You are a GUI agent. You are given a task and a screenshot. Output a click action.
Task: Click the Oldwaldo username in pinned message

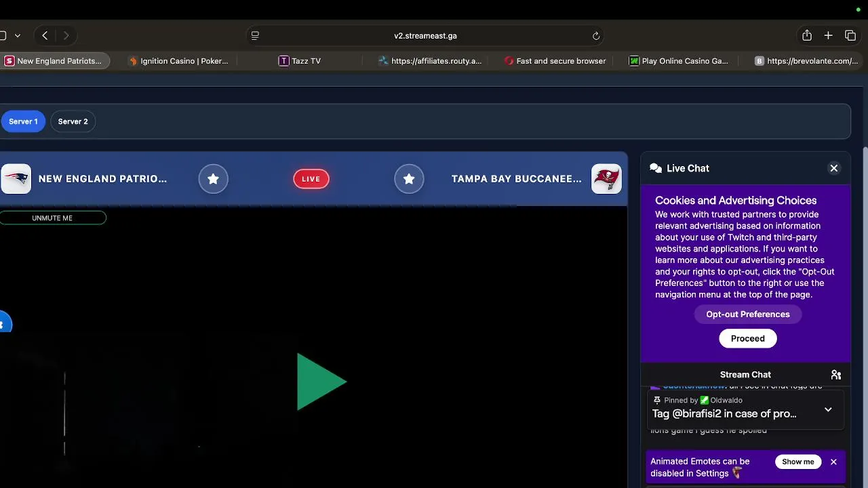(x=726, y=401)
